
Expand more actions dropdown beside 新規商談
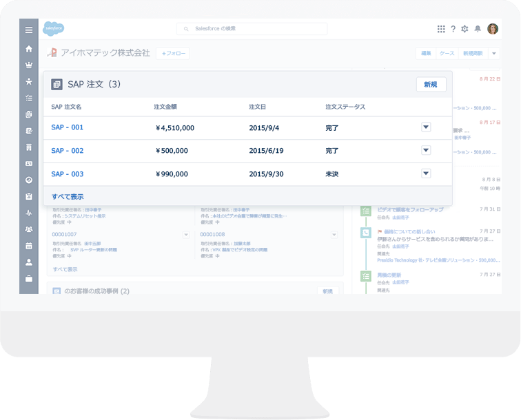(x=494, y=54)
